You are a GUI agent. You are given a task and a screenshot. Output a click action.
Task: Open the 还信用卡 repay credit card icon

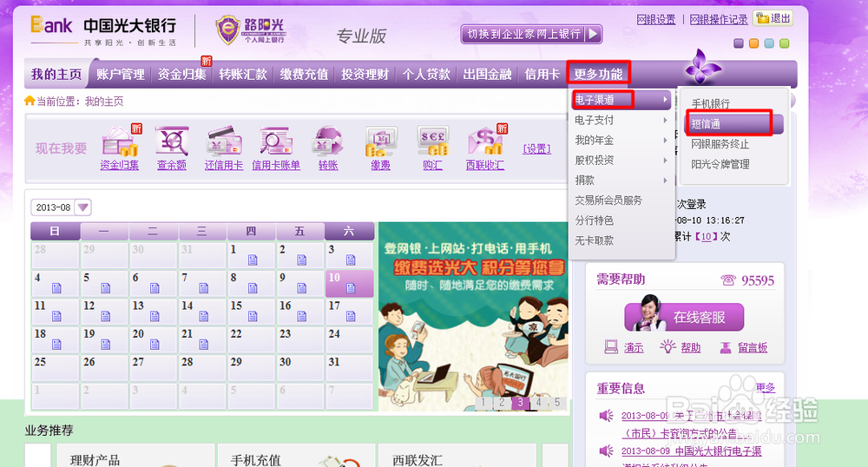point(224,141)
